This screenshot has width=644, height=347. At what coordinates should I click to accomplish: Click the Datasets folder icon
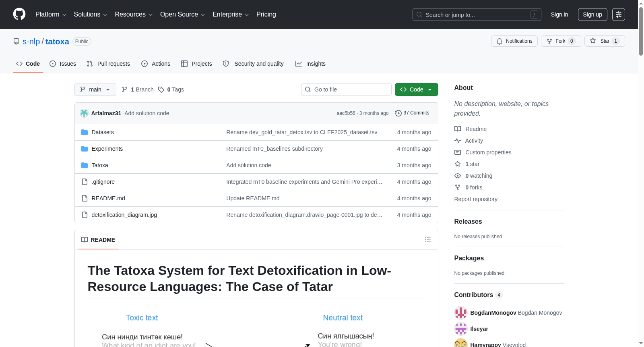[85, 132]
